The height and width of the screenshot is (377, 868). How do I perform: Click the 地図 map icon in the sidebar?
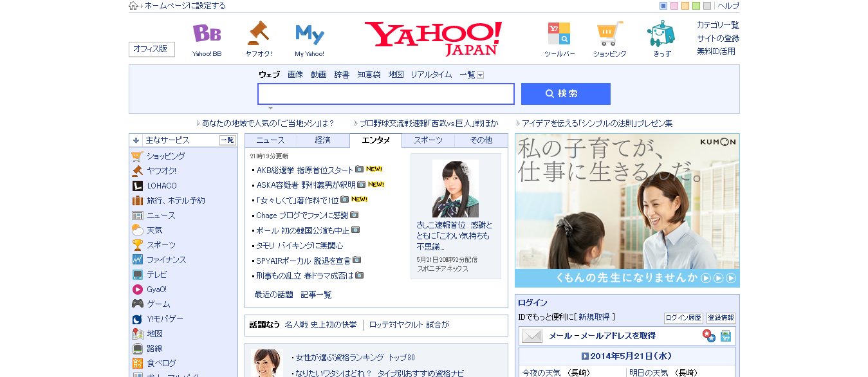pos(137,334)
